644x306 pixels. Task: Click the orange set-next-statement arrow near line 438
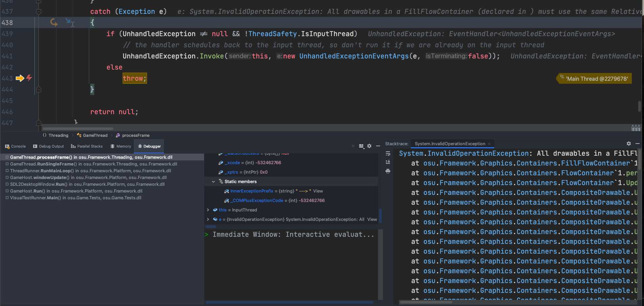[x=54, y=23]
